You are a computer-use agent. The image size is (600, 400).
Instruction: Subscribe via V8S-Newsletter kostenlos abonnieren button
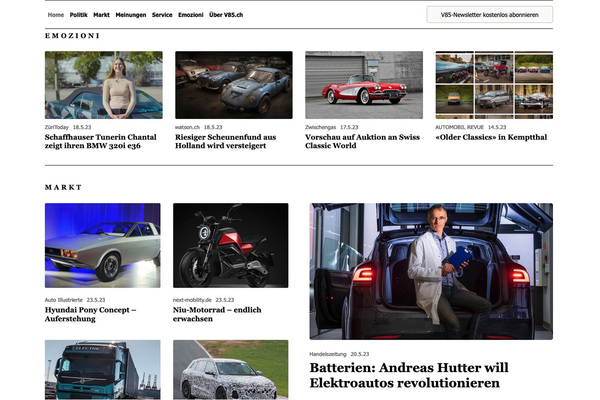pos(489,15)
